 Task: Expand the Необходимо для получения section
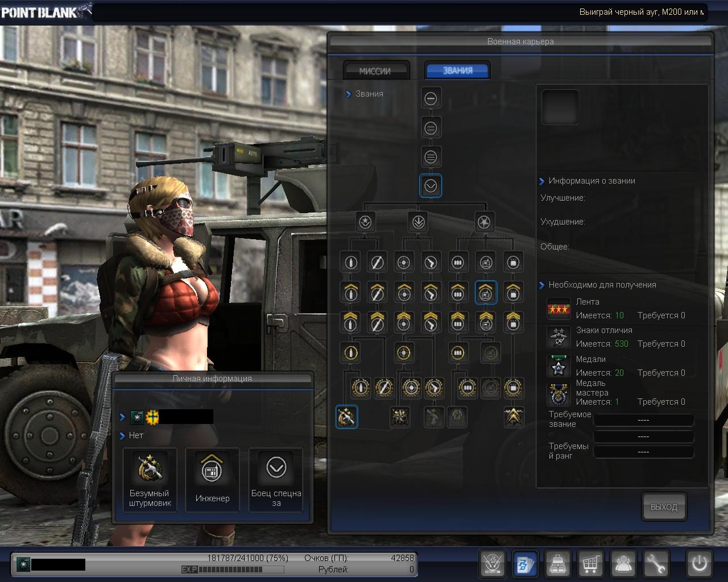(x=541, y=285)
